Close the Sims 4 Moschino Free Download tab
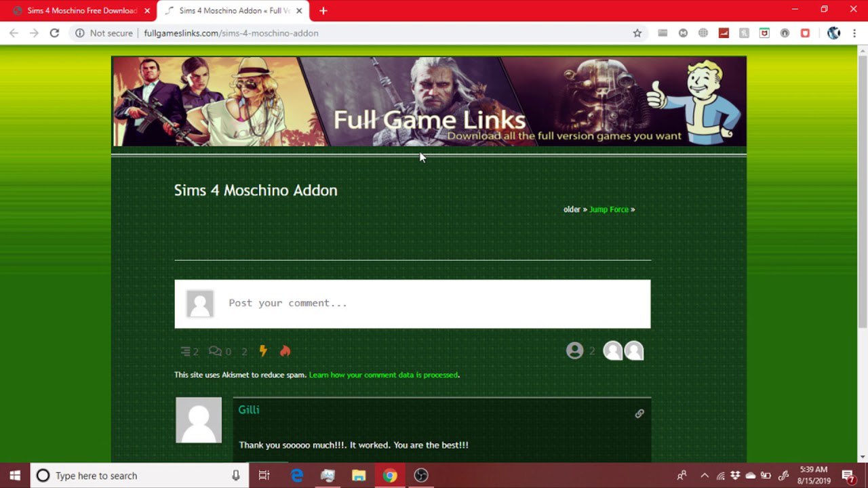The height and width of the screenshot is (488, 868). coord(147,11)
